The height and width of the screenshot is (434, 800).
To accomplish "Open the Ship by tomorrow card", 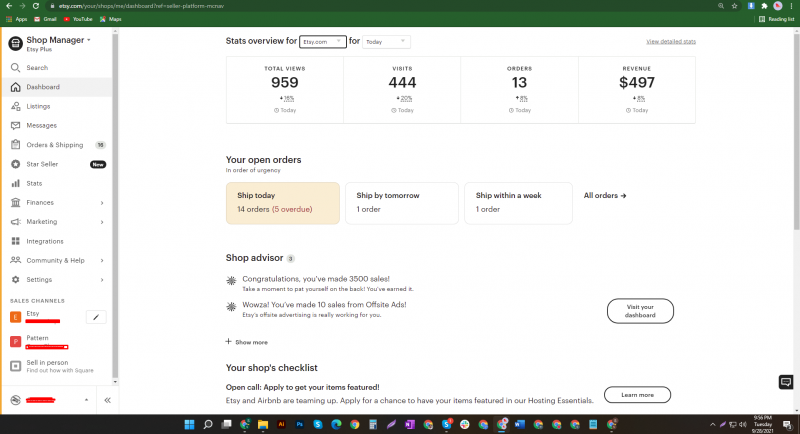I will click(x=402, y=203).
